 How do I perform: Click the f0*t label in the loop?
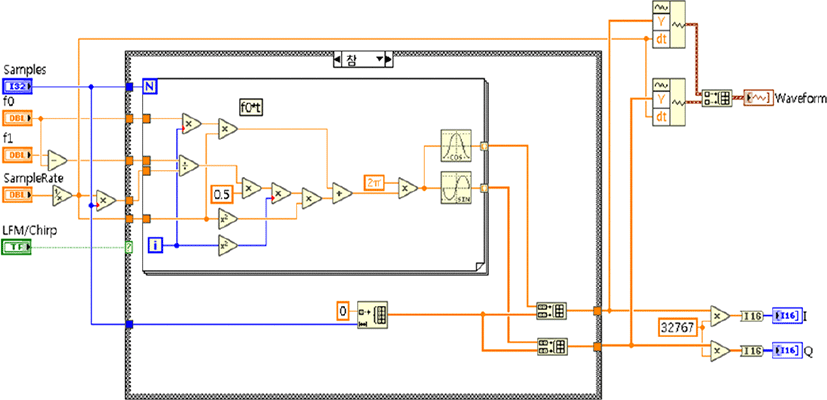[x=251, y=108]
